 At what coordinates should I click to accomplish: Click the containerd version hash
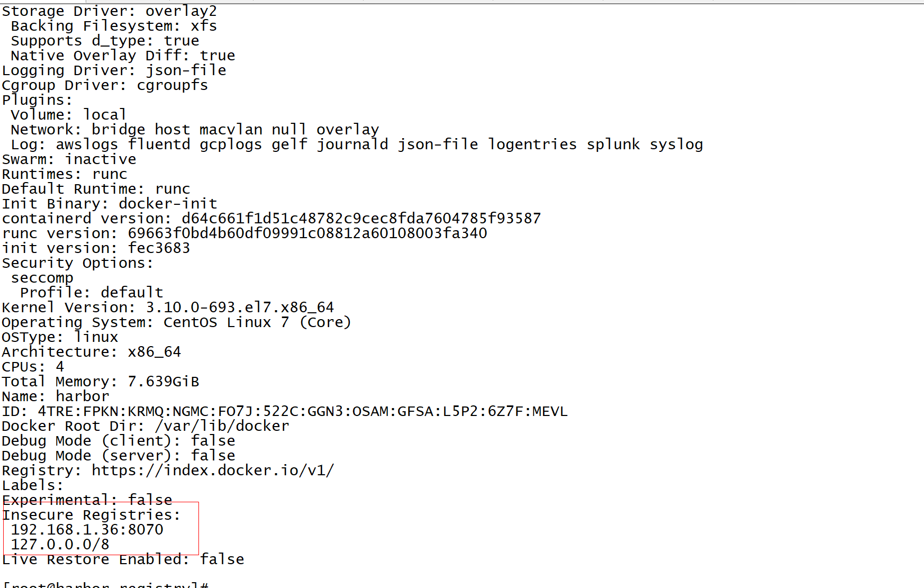click(361, 219)
